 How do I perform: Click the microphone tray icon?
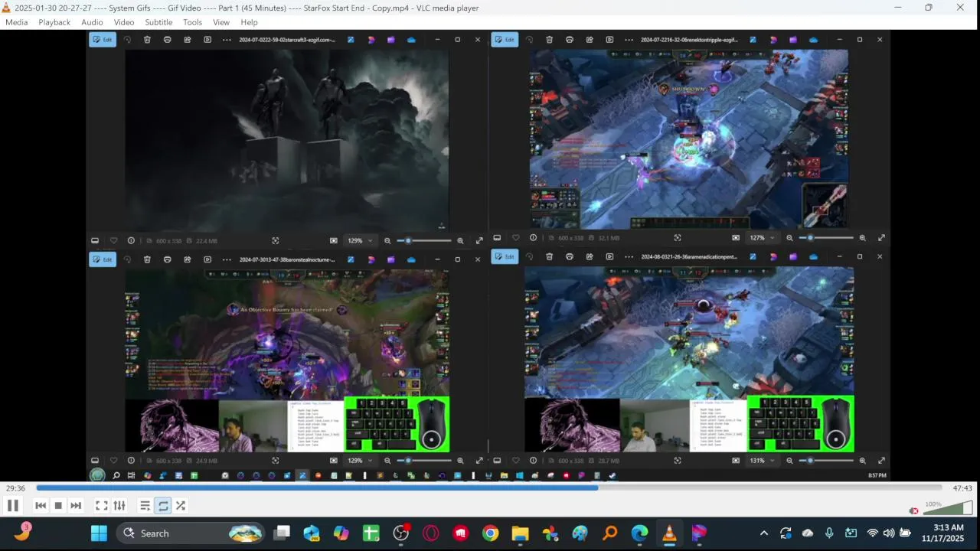coord(829,533)
